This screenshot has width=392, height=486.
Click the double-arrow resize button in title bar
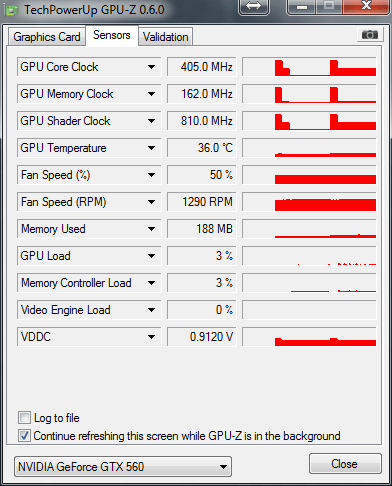tap(254, 6)
